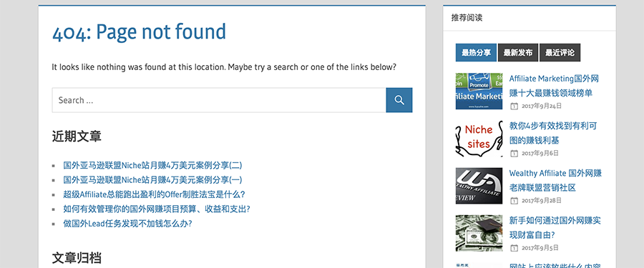Open the Affiliate Marketing post thumbnail
The image size is (644, 268).
(x=479, y=91)
